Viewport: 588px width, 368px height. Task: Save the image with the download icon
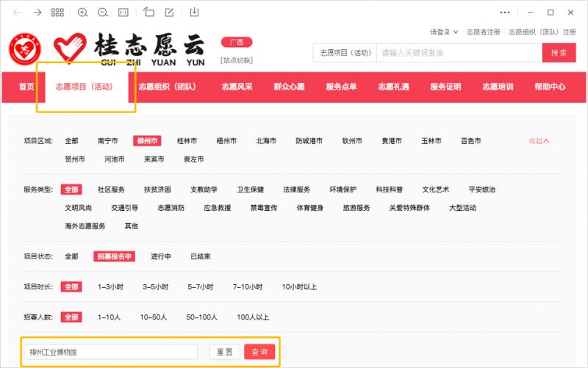194,12
